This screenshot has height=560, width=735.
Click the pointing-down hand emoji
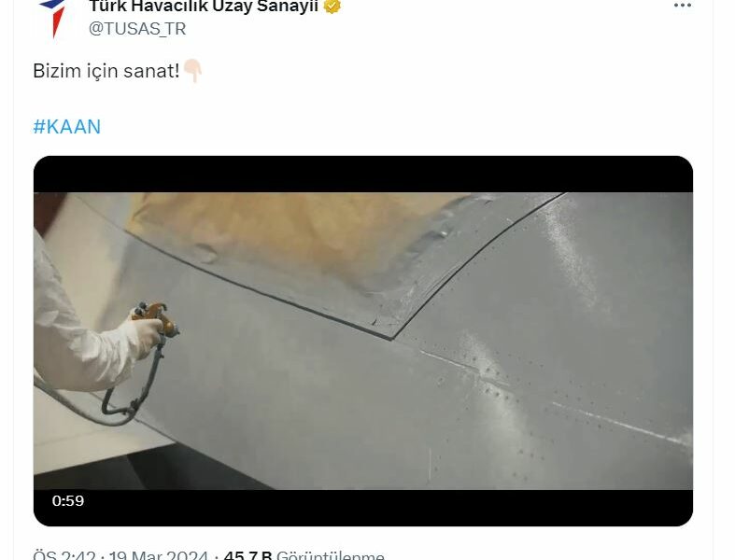pyautogui.click(x=192, y=71)
